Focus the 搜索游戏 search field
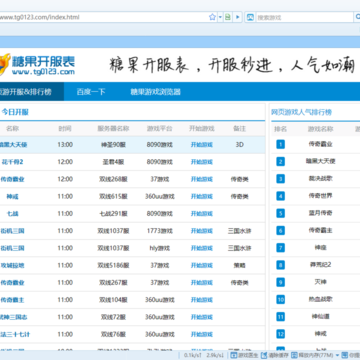The image size is (360, 360). [304, 17]
